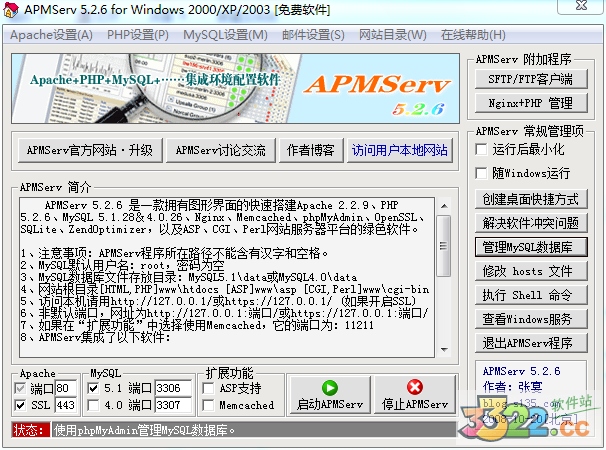Click the APMServ house icon in title bar

pos(10,10)
